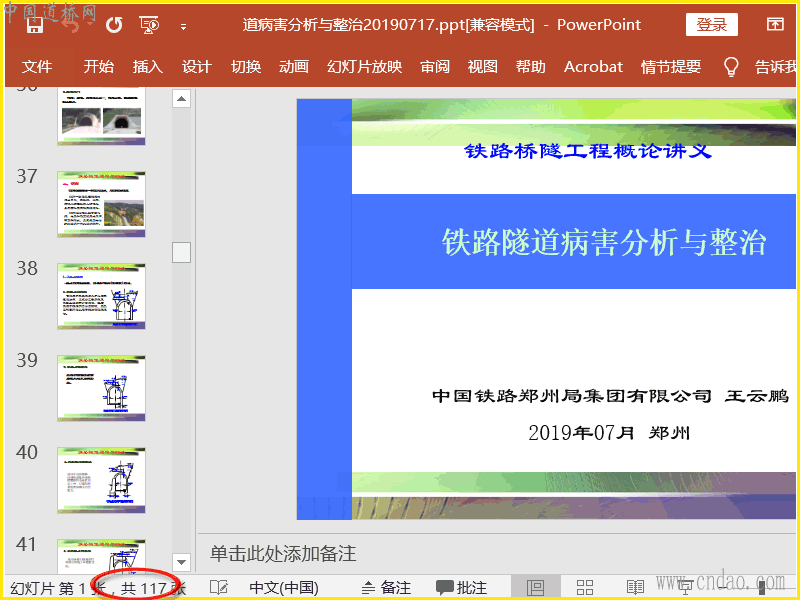Click the thumbnail pane scroll up arrow
This screenshot has width=800, height=600.
[181, 98]
